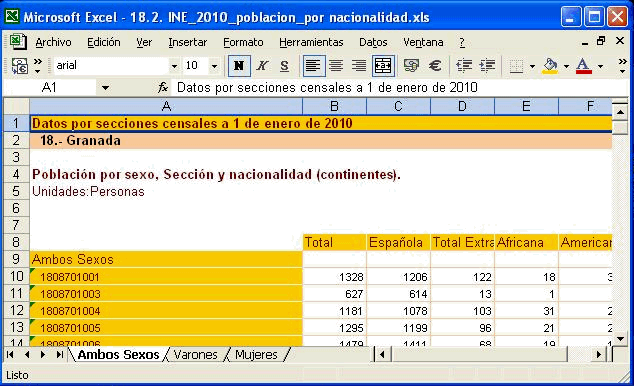634x386 pixels.
Task: Toggle underline formatting button
Action: pos(284,66)
